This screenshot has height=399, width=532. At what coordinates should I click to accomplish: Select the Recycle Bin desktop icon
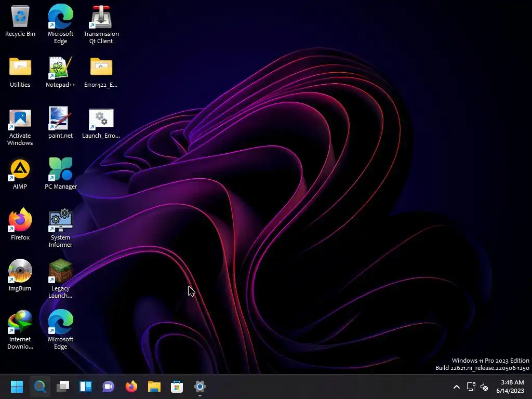coord(20,20)
